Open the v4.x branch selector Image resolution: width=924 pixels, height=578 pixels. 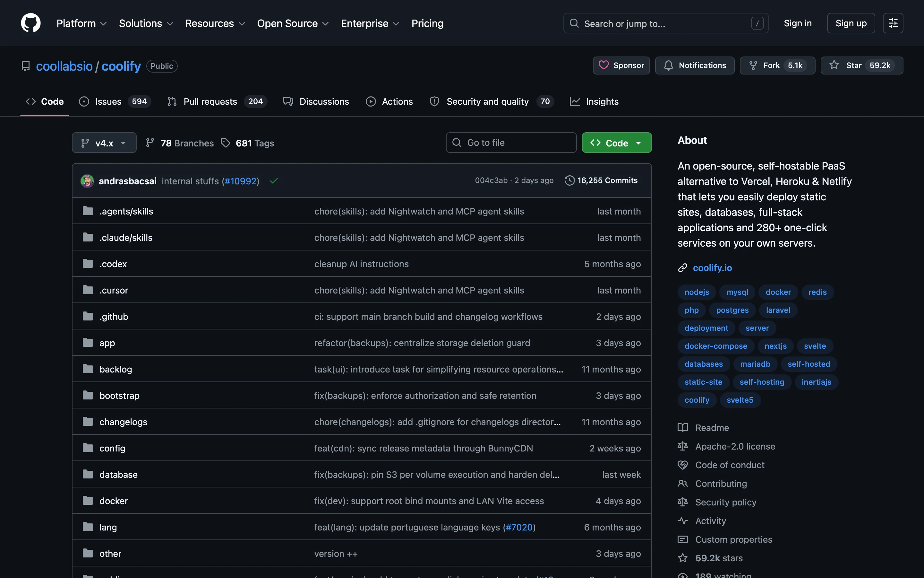(104, 143)
